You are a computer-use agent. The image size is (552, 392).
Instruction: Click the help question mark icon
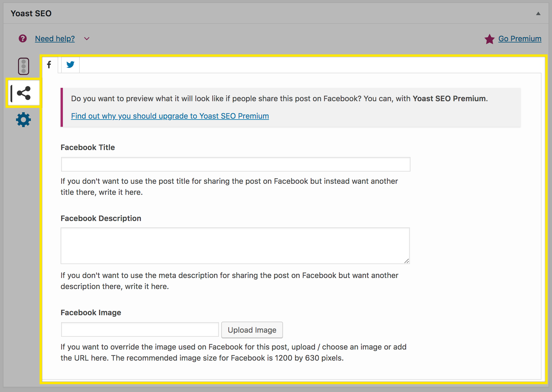pos(23,38)
